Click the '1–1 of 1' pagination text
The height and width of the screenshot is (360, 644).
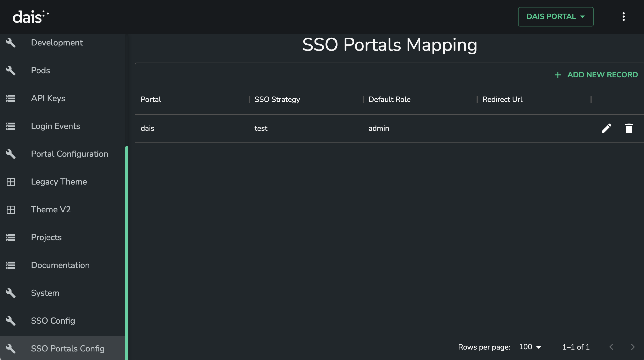pos(576,347)
